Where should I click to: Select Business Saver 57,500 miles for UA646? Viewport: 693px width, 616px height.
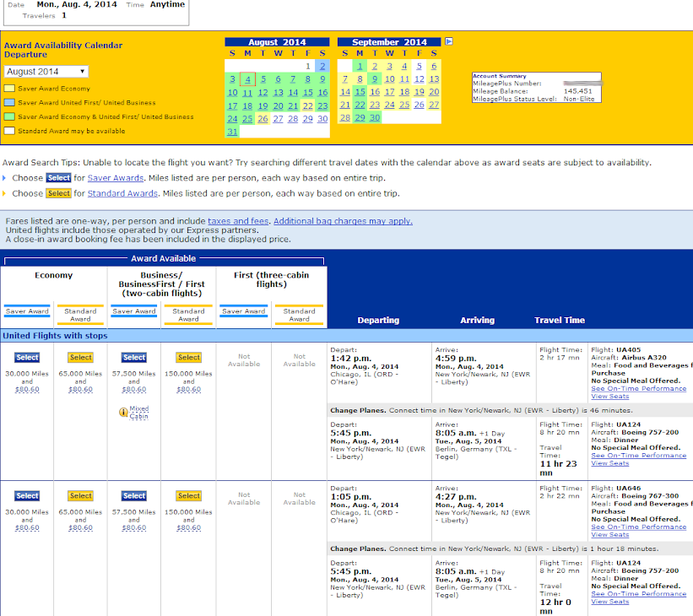pos(134,496)
